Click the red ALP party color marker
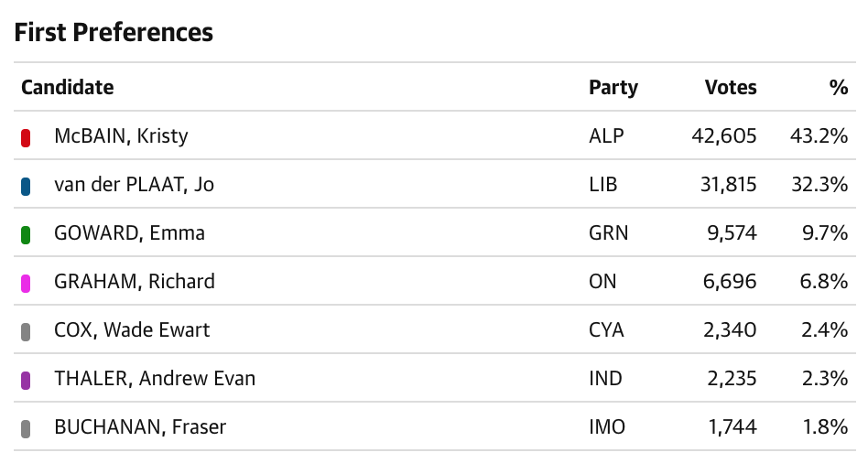The height and width of the screenshot is (474, 868). tap(26, 138)
